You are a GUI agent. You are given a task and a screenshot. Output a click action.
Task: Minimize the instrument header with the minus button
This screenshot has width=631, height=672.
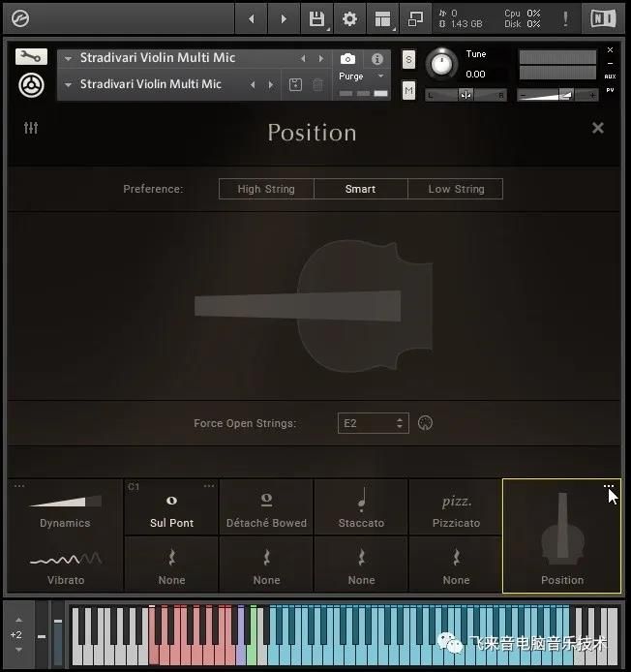pyautogui.click(x=610, y=63)
